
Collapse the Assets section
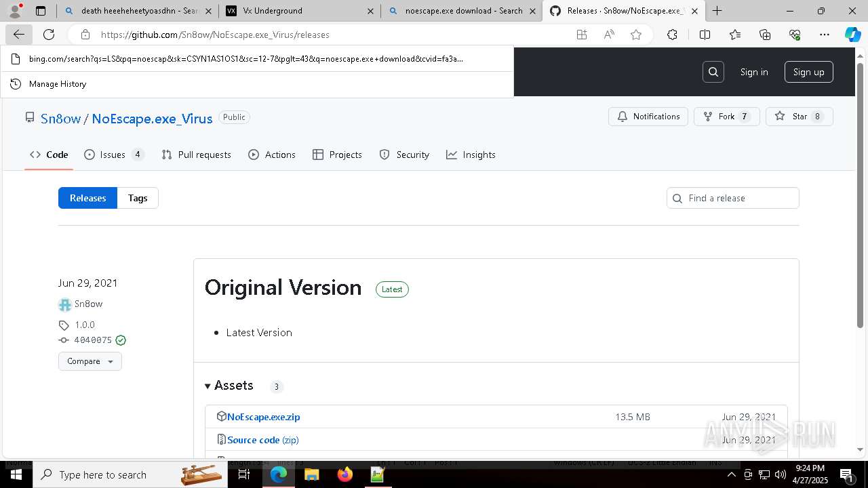coord(229,386)
